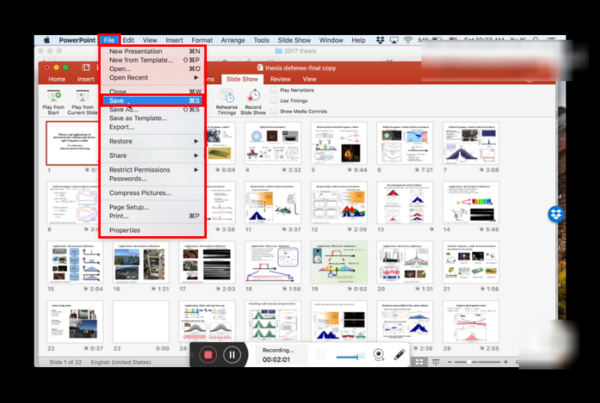Choose Passwords... menu item
Screen dimensions: 600x403
tap(152, 178)
